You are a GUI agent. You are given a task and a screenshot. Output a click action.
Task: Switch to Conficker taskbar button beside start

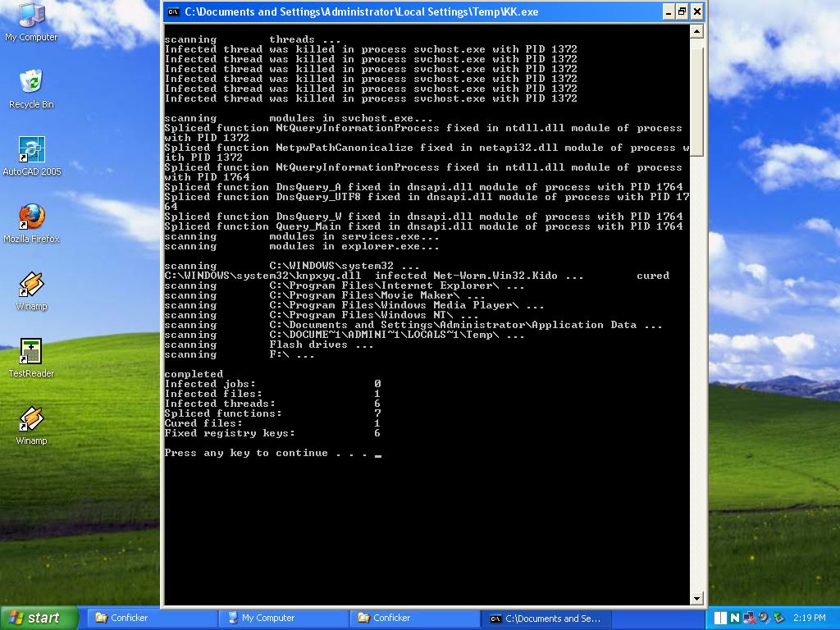[152, 618]
